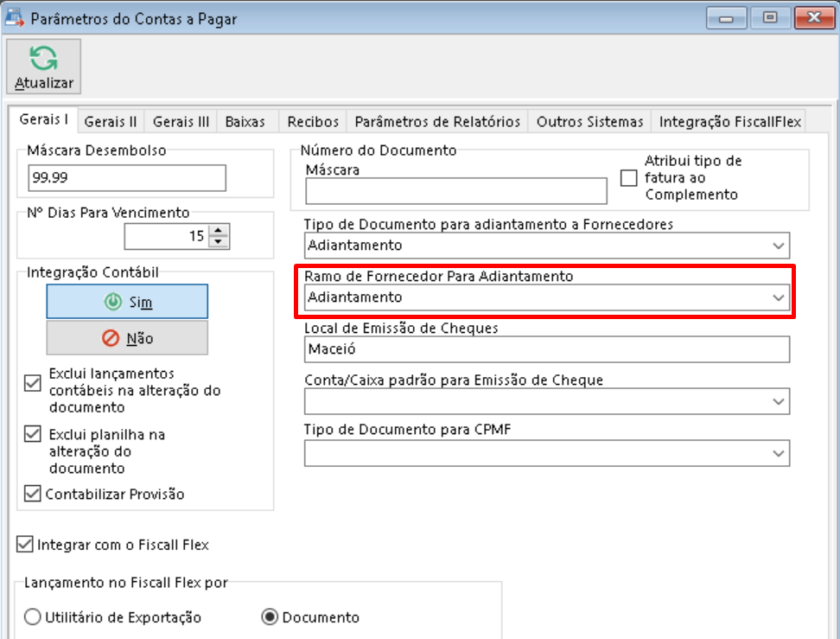Decrease days for Vencimento with down arrow
Viewport: 840px width, 639px height.
click(218, 242)
